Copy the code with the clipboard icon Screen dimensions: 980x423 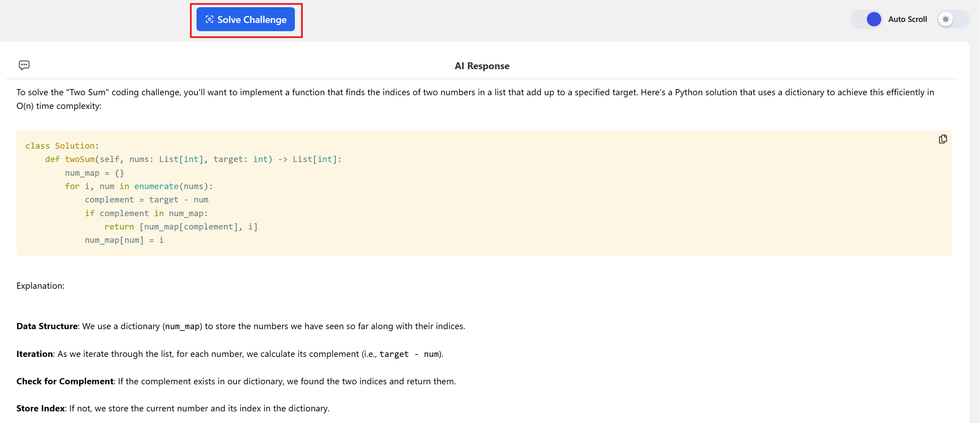point(943,139)
